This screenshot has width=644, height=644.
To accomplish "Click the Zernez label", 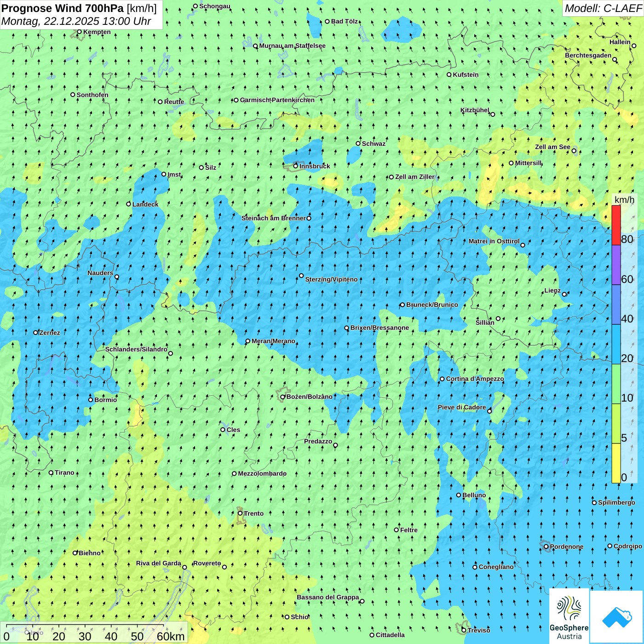I will [50, 333].
